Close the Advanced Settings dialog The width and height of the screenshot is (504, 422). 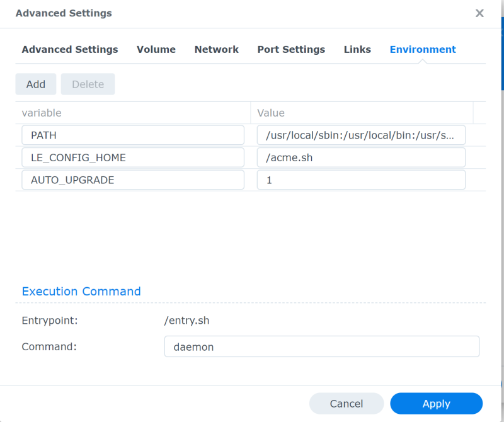479,13
